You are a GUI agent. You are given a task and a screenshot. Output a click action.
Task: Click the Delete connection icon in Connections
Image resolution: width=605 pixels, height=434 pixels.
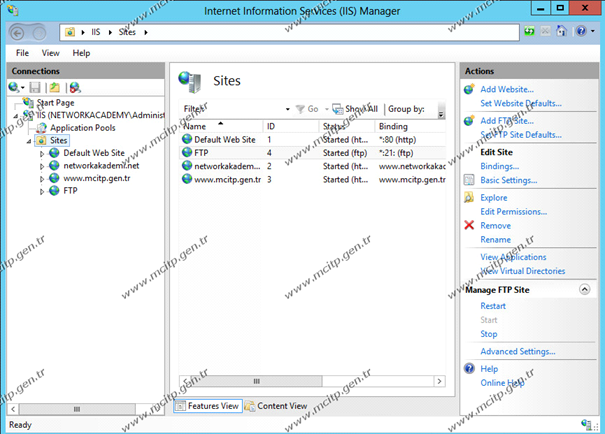pyautogui.click(x=75, y=88)
